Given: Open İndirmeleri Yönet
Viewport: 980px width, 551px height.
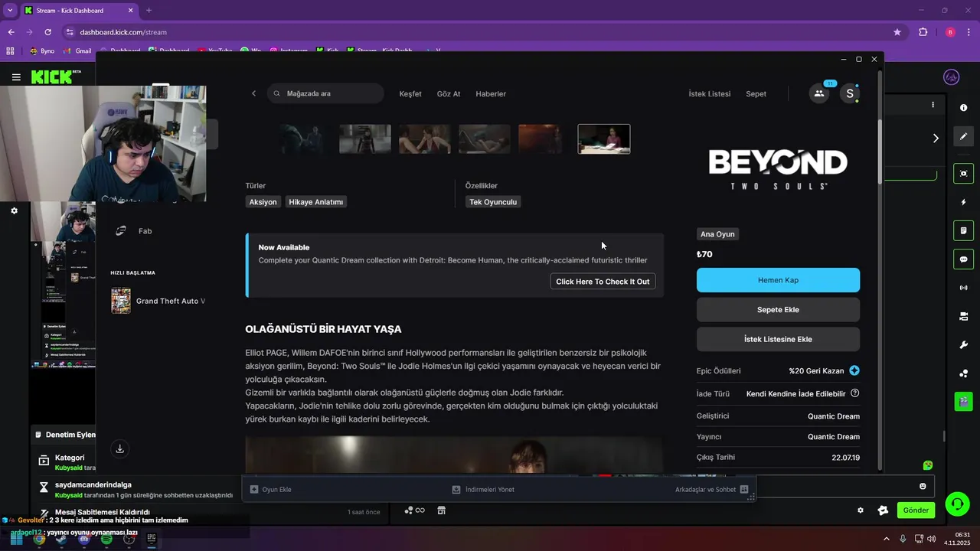Looking at the screenshot, I should [x=483, y=489].
